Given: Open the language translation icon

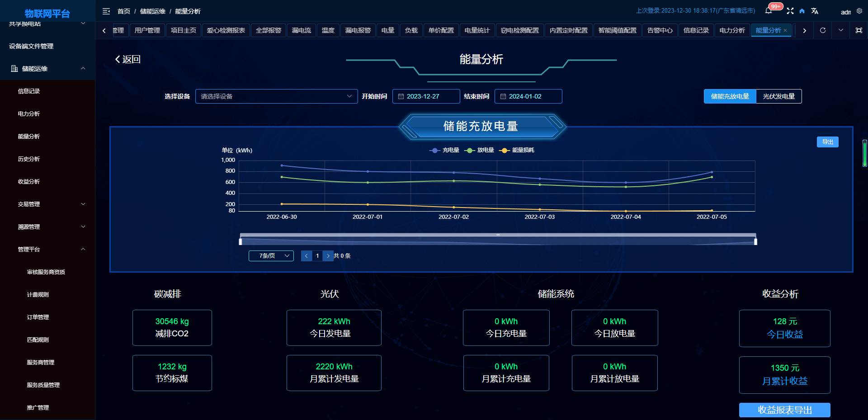Looking at the screenshot, I should coord(815,11).
